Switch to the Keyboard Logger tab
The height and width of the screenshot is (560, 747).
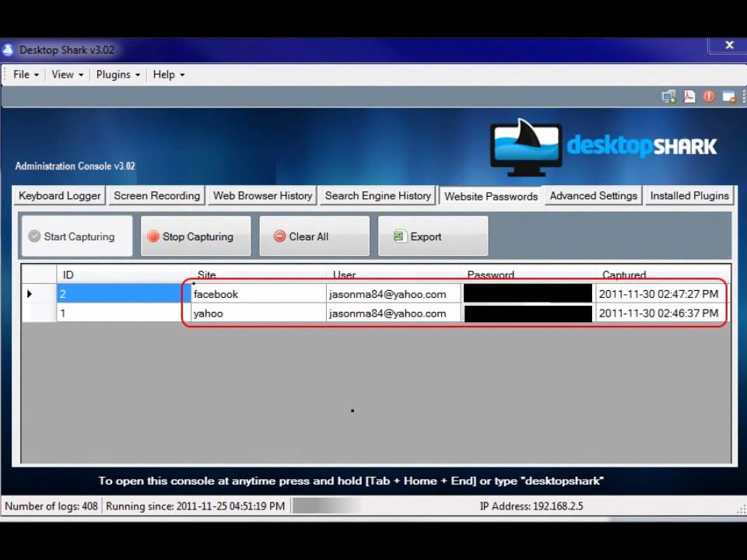pyautogui.click(x=60, y=196)
